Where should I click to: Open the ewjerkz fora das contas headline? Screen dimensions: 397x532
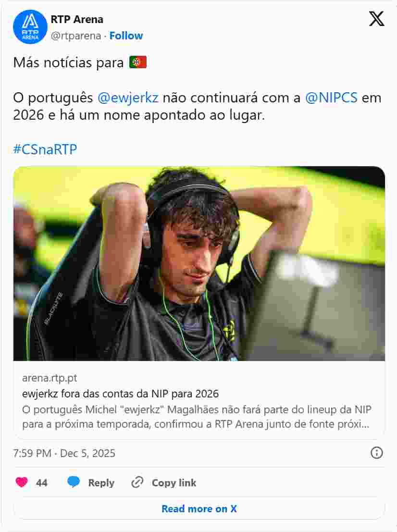pos(121,394)
